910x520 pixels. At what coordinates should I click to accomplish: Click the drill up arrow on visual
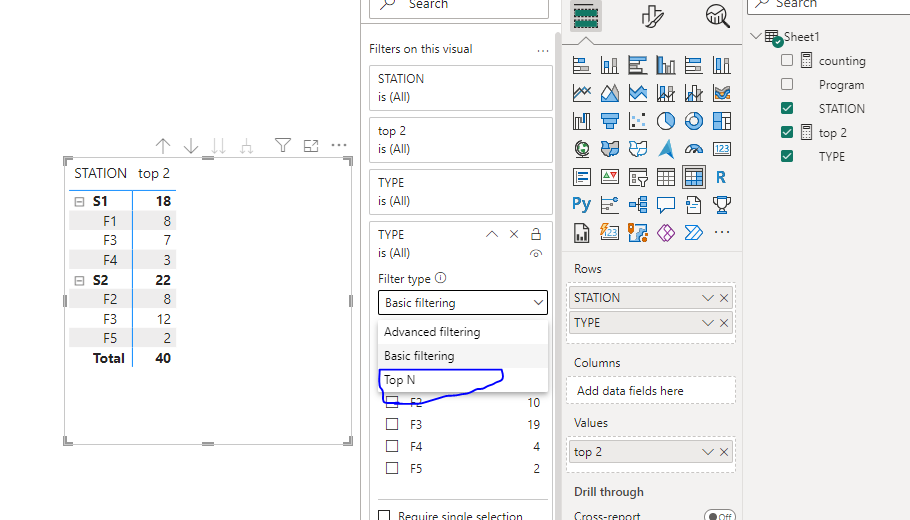(163, 146)
